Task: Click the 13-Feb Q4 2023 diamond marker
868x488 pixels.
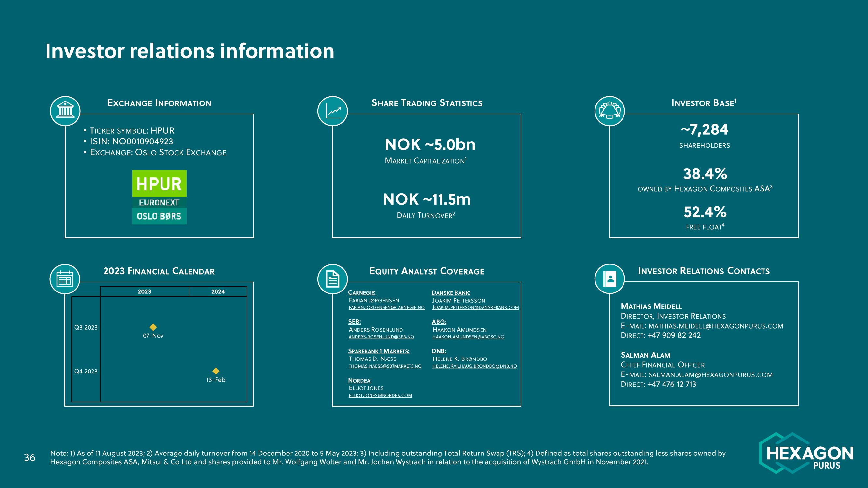Action: (216, 371)
